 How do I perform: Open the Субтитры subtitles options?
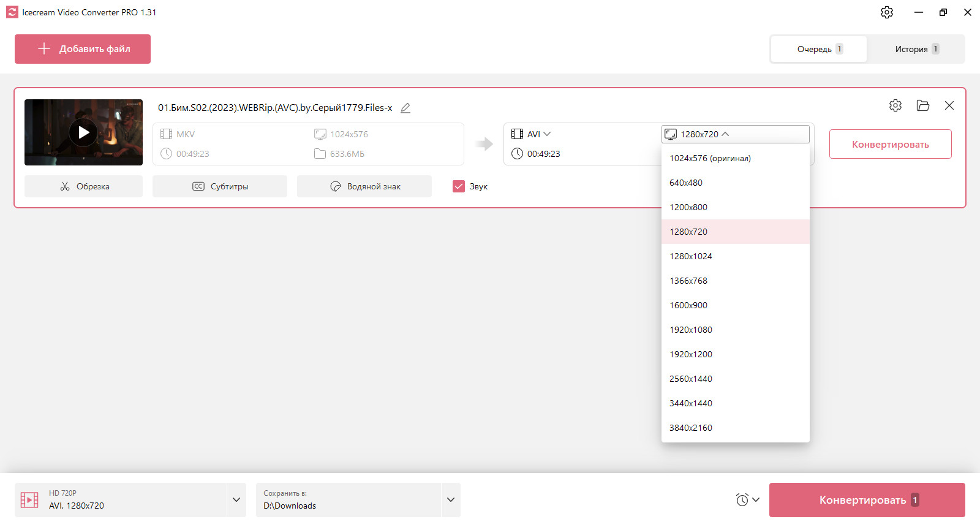pos(220,186)
